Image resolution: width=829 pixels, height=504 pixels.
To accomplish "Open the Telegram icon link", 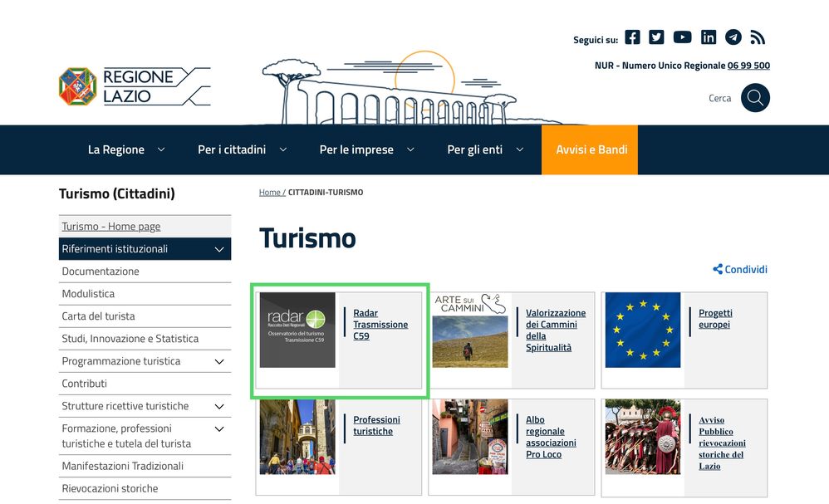I will coord(733,37).
